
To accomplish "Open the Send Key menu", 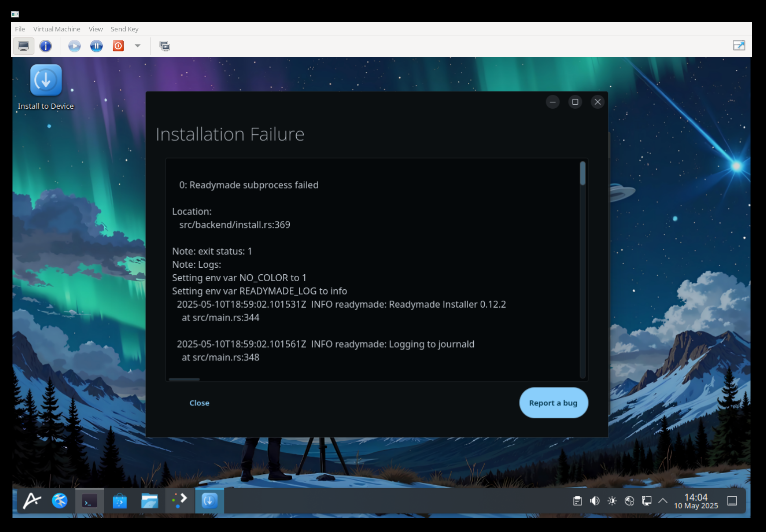I will click(125, 29).
